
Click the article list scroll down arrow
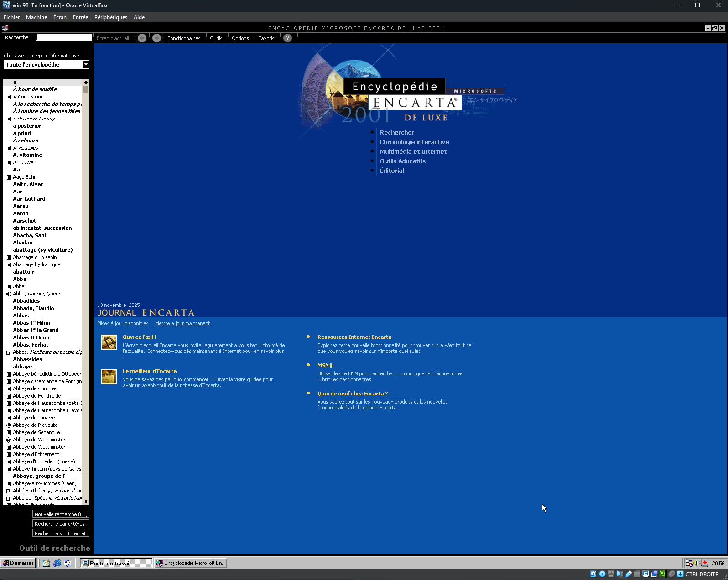tap(86, 502)
